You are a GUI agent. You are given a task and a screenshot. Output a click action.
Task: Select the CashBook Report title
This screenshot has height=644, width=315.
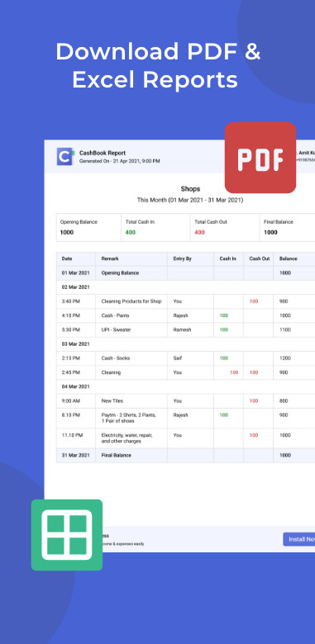coord(103,153)
